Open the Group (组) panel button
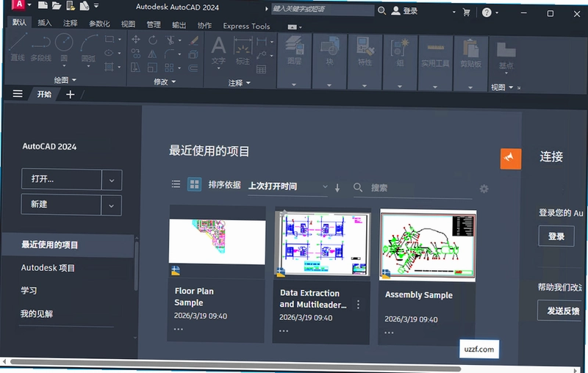The height and width of the screenshot is (373, 588). pos(400,52)
